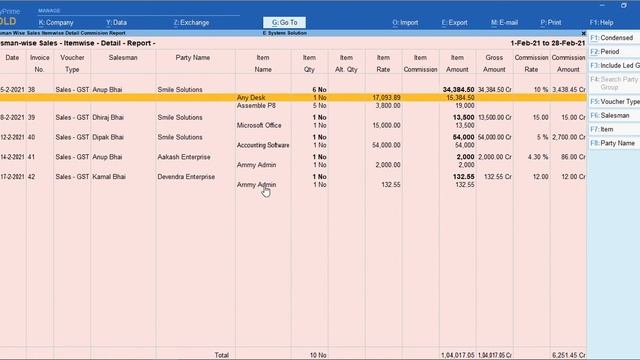Open the O: Import menu
Image resolution: width=640 pixels, height=360 pixels.
click(x=405, y=22)
